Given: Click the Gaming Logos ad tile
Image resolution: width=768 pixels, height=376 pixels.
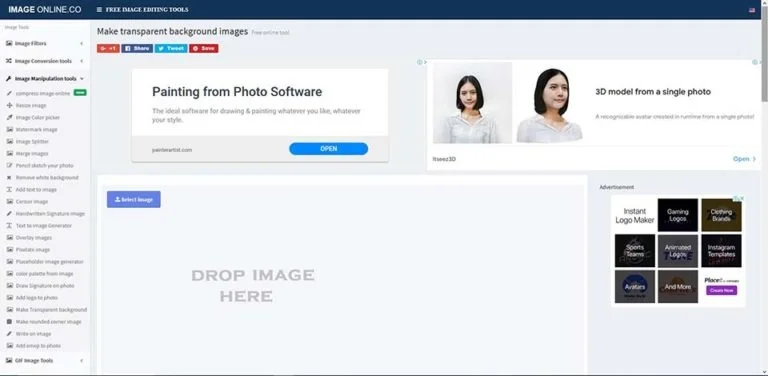Looking at the screenshot, I should tap(677, 215).
